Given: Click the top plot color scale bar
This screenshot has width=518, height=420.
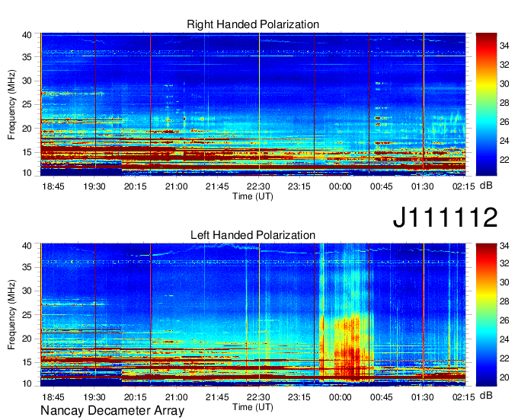Looking at the screenshot, I should (486, 104).
